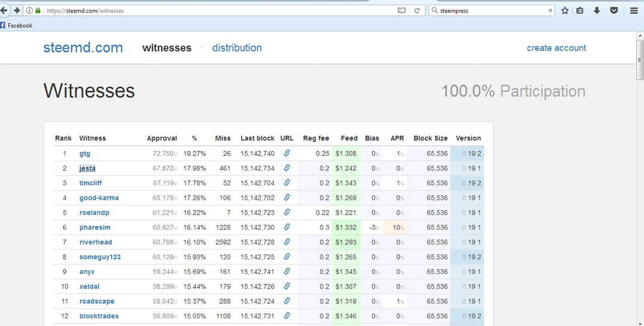Open timcliff witness profile
Viewport: 644px width, 326px height.
click(x=91, y=183)
